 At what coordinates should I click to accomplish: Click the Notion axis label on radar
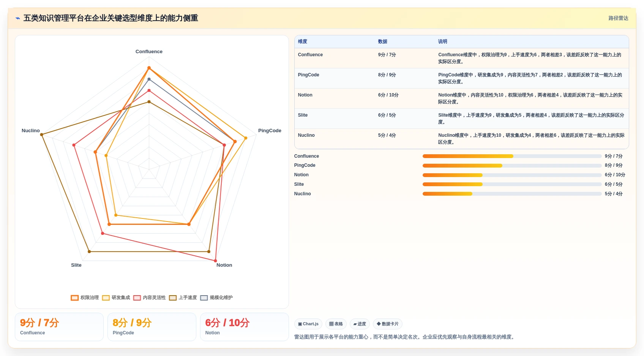(224, 265)
